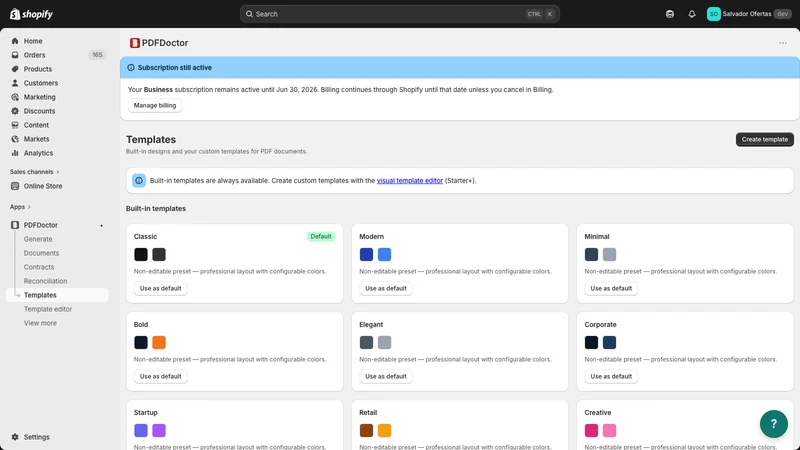Image resolution: width=800 pixels, height=450 pixels.
Task: Click the Retail template title
Action: point(368,412)
